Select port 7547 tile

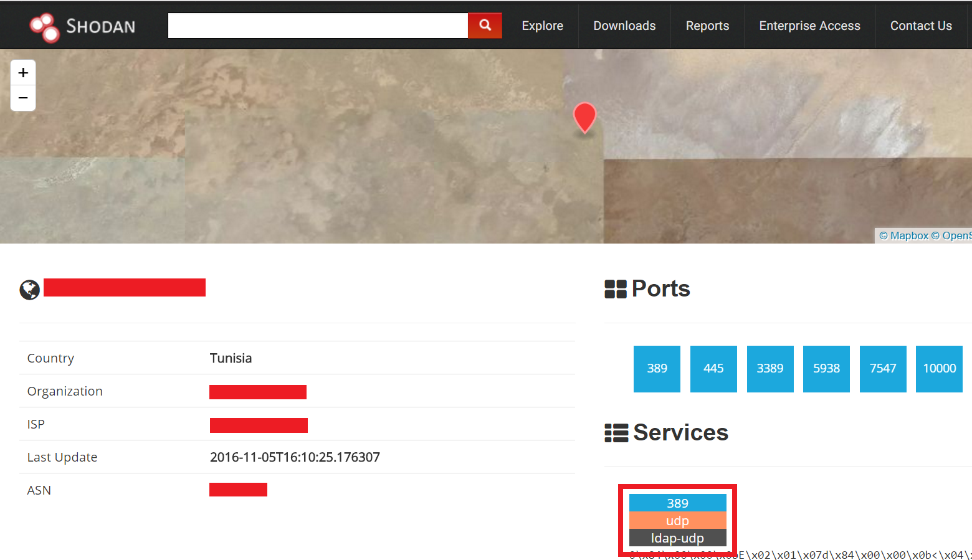883,369
